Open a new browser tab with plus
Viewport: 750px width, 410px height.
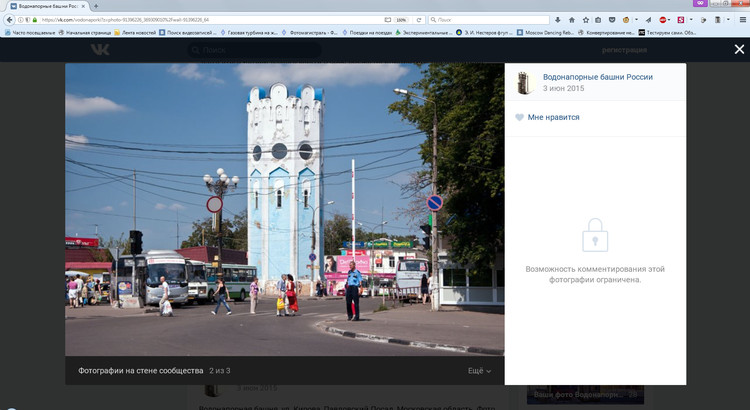click(96, 6)
